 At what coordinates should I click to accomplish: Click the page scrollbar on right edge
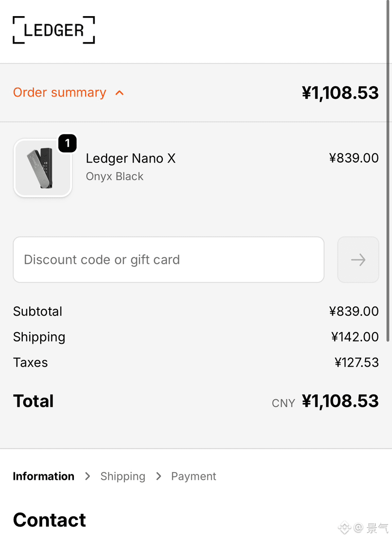coord(388,171)
